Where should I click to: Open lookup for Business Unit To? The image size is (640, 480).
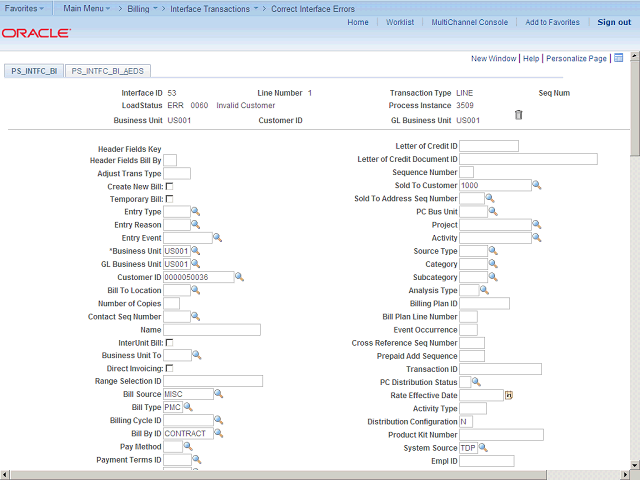coord(197,355)
